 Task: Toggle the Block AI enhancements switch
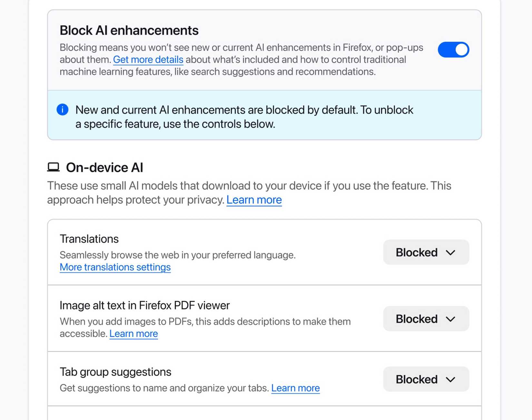[453, 50]
